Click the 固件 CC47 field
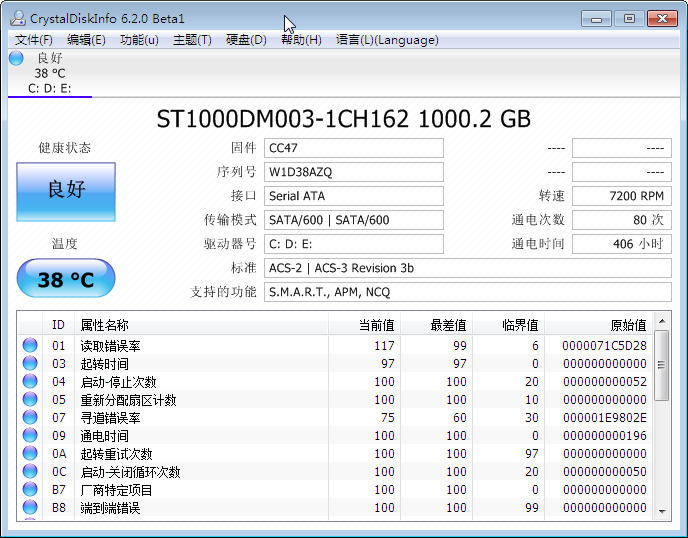 [354, 148]
